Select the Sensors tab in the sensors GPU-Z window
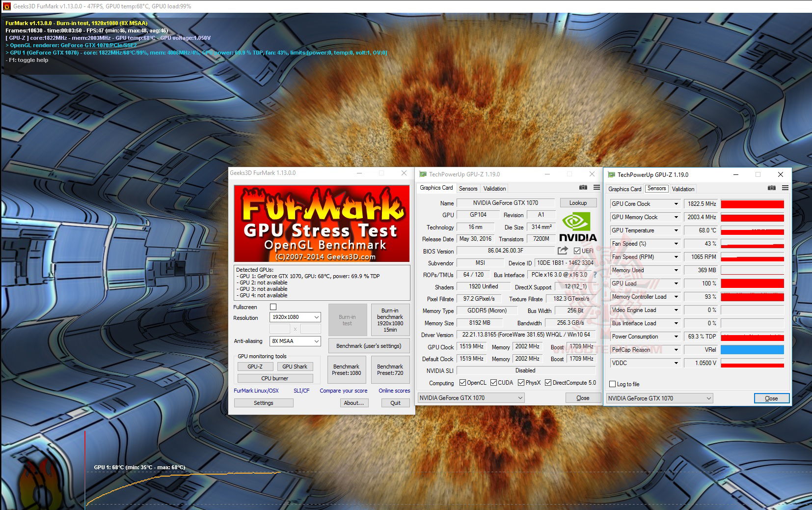 656,189
